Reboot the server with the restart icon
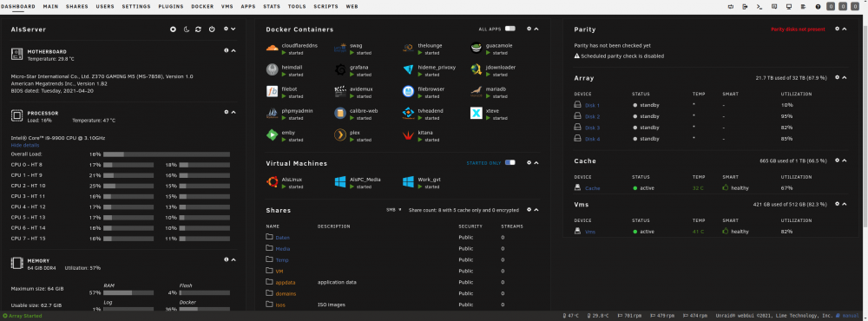Image resolution: width=868 pixels, height=321 pixels. (198, 29)
